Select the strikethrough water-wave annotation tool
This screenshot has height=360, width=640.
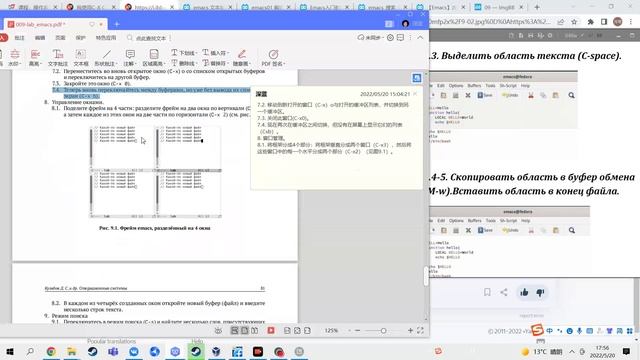pyautogui.click(x=14, y=57)
